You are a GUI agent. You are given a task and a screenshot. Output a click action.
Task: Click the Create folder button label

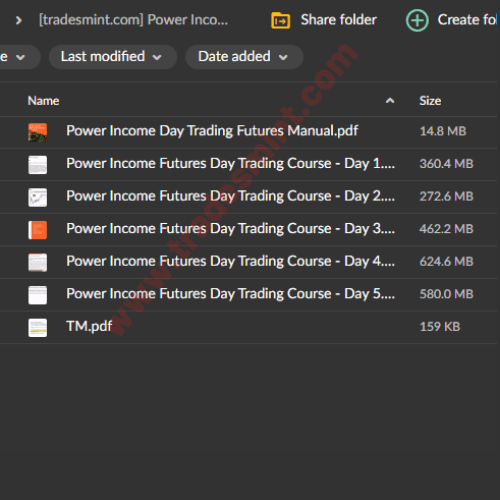[468, 20]
